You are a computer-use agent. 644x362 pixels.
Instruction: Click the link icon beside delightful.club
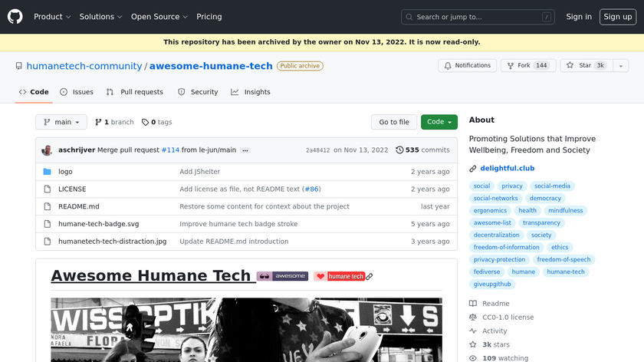(473, 169)
